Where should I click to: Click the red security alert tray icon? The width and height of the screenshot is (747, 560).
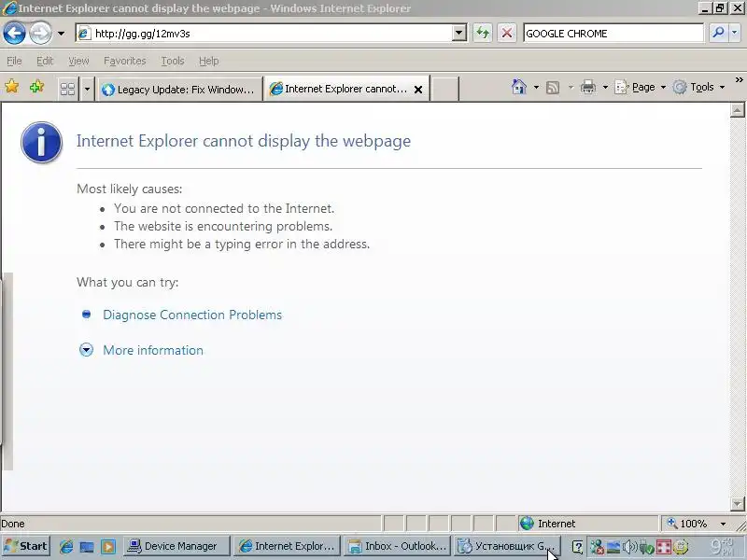pos(663,547)
